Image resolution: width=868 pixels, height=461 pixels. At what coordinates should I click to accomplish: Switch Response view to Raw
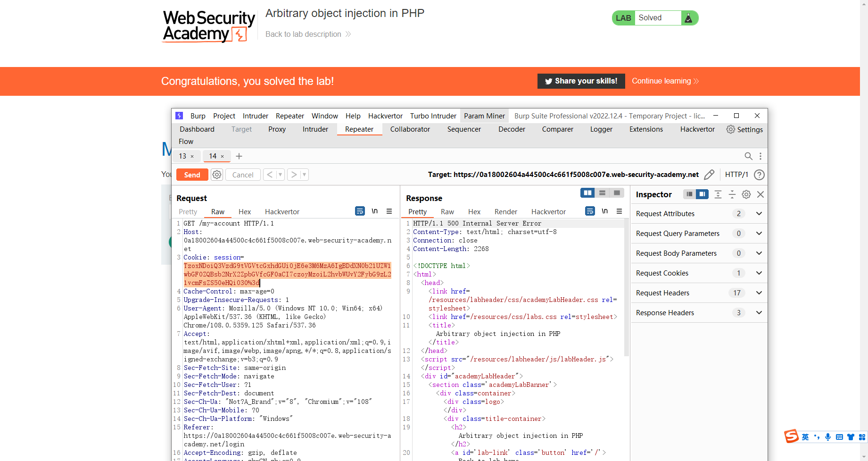pos(447,212)
